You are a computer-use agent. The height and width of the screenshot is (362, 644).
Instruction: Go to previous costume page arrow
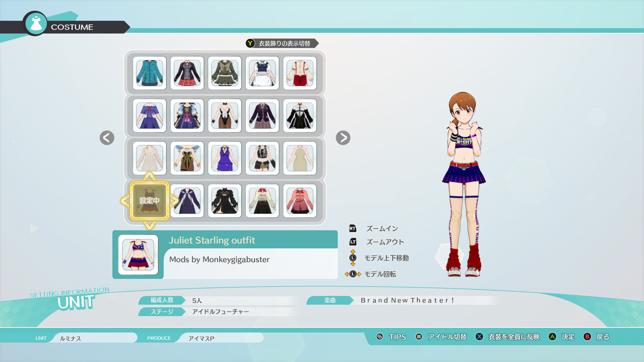tap(107, 138)
